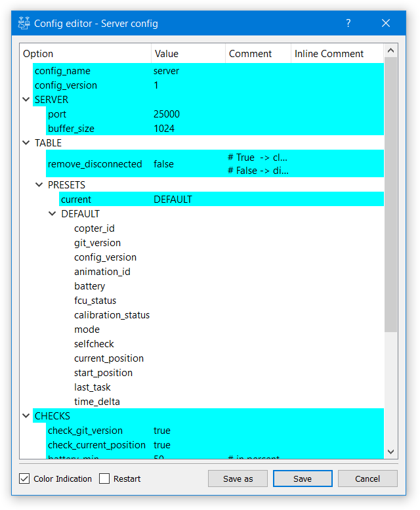
Task: Collapse the SERVER section
Action: click(26, 99)
